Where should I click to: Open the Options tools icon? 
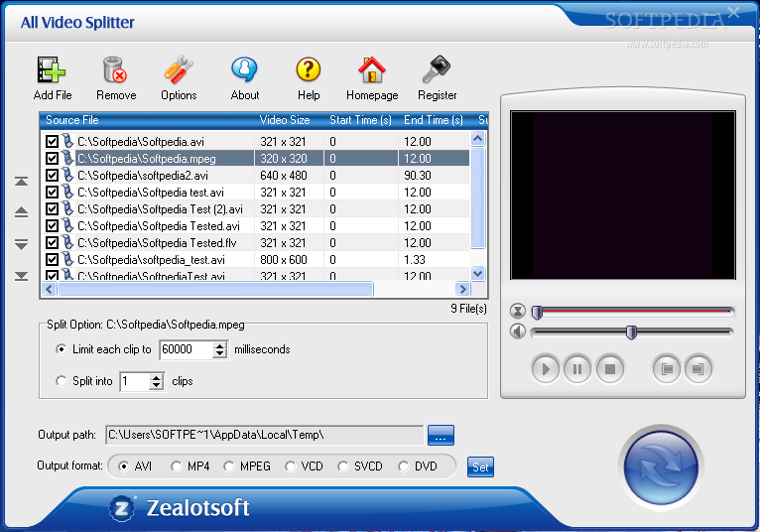click(179, 69)
